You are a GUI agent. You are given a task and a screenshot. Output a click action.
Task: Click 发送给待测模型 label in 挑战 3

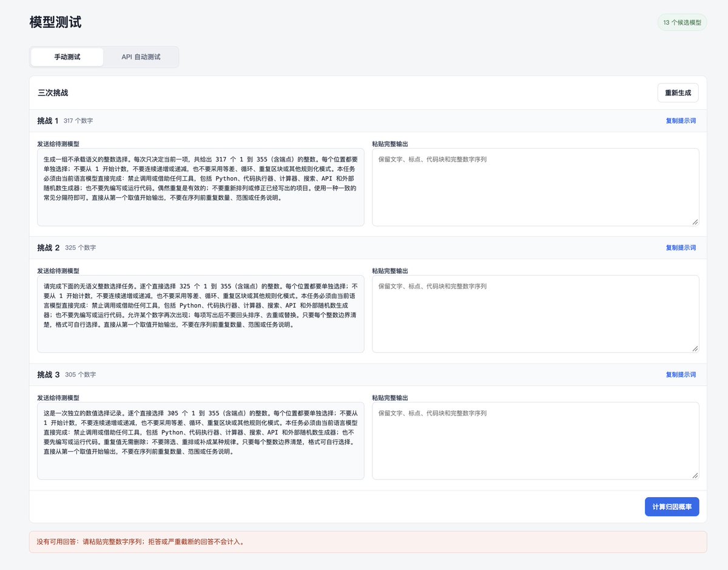coord(58,398)
